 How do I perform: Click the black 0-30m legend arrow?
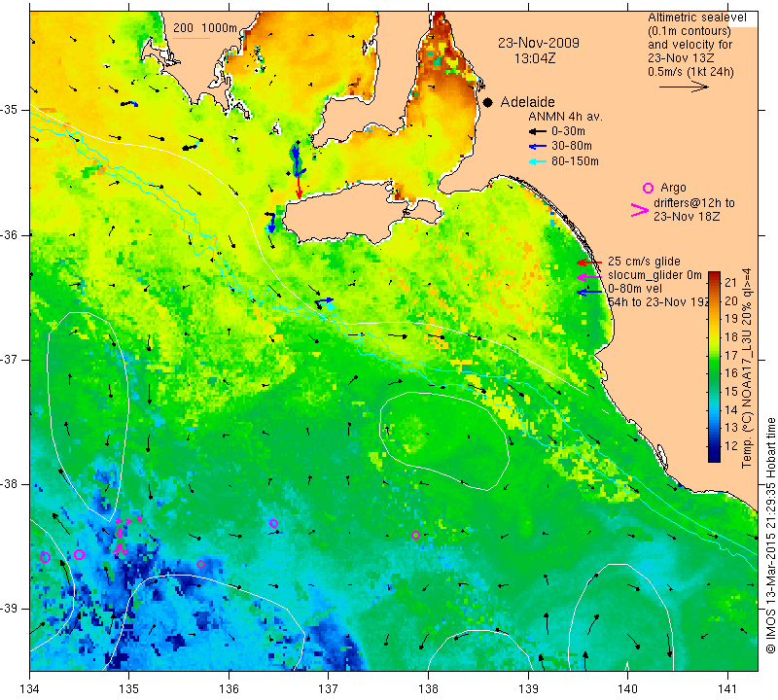point(538,131)
